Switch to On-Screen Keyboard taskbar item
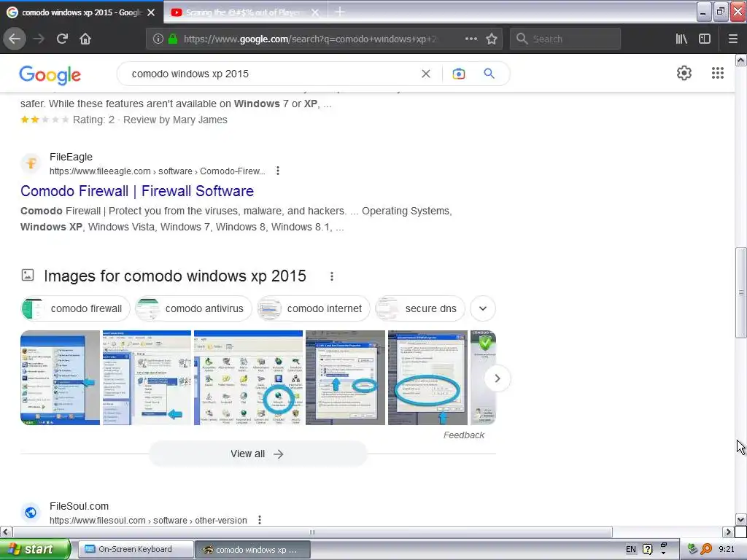Viewport: 747px width, 560px height. tap(135, 550)
